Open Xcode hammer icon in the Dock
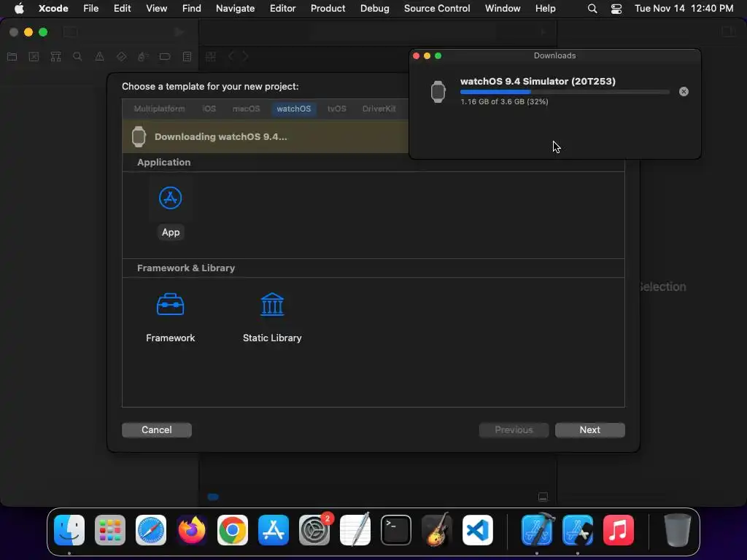 537,529
